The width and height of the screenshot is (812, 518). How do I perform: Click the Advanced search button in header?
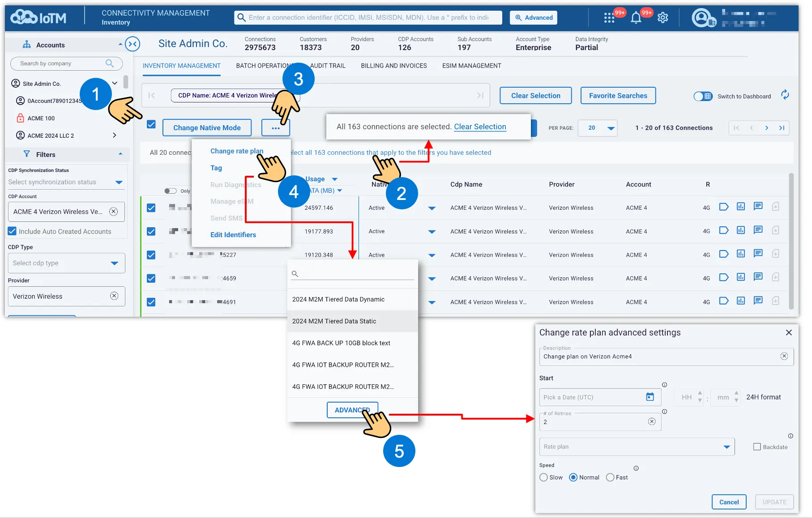coord(534,17)
